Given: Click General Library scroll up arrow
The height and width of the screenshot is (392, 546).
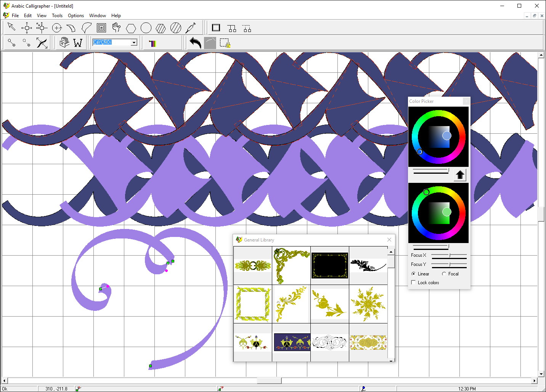Looking at the screenshot, I should 391,252.
